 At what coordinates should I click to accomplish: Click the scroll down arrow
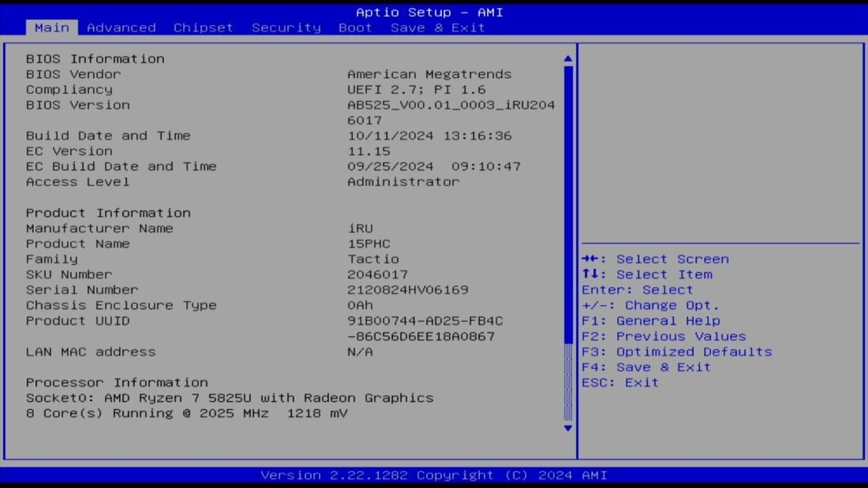point(568,428)
